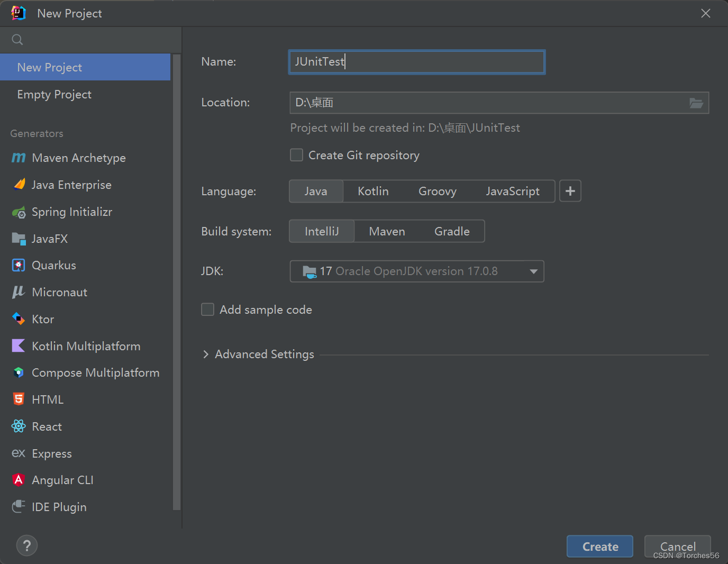Select Groovy as the language
The width and height of the screenshot is (728, 564).
coord(438,191)
